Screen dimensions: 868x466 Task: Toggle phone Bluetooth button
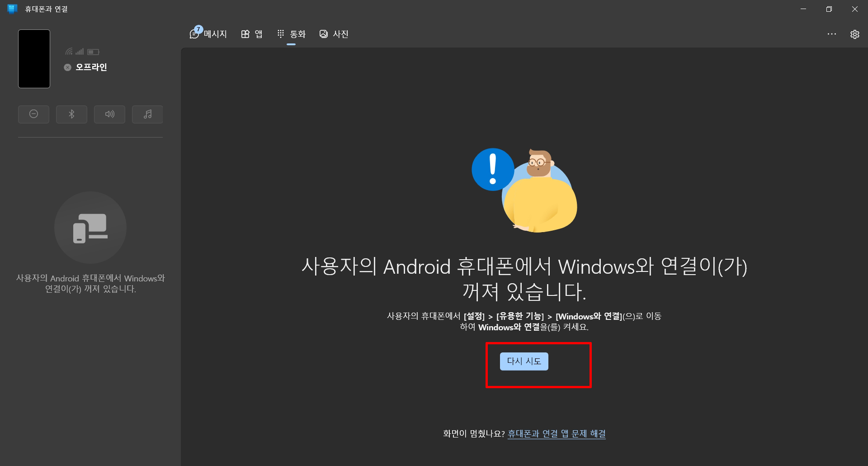(71, 114)
